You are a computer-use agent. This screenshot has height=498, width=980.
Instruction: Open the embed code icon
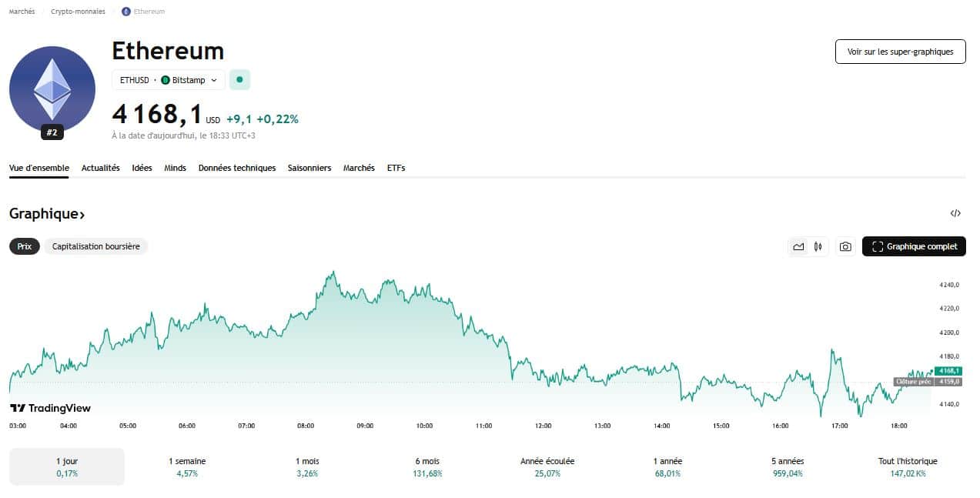[955, 213]
